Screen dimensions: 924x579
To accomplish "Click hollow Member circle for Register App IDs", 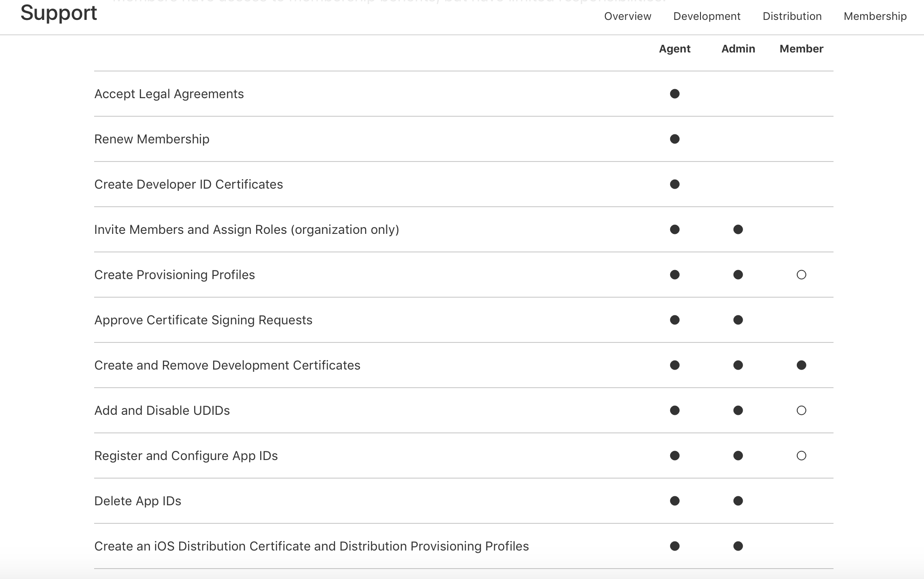I will coord(801,456).
